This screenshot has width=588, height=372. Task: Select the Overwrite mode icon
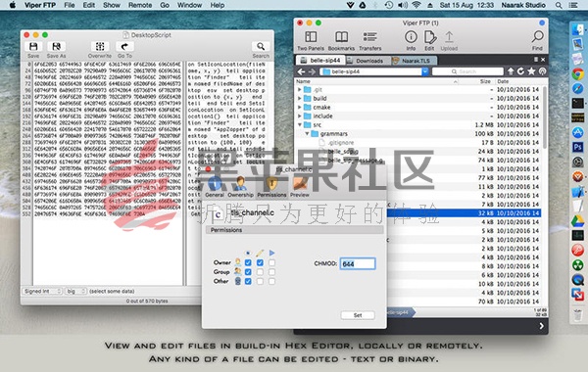(100, 46)
